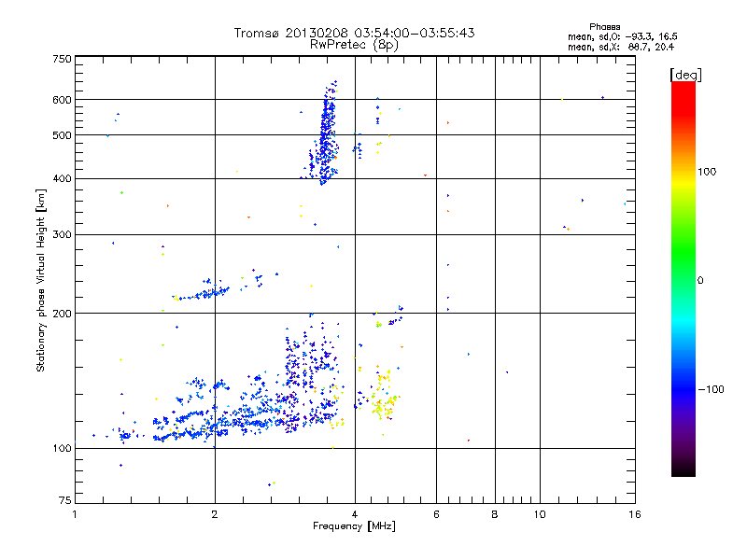Click the 'mean, sd,O: -93.3, 16.5' statistics line
Viewport: 747px width, 560px height.
(622, 36)
